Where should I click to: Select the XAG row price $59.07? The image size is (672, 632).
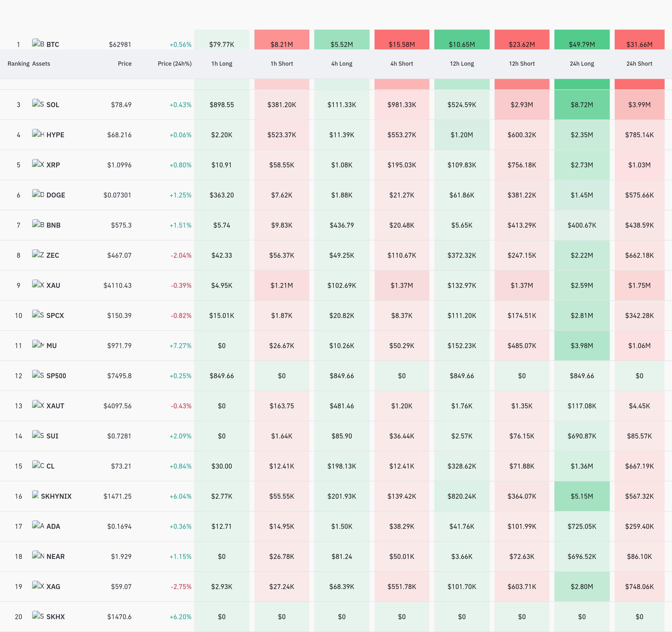(x=121, y=587)
